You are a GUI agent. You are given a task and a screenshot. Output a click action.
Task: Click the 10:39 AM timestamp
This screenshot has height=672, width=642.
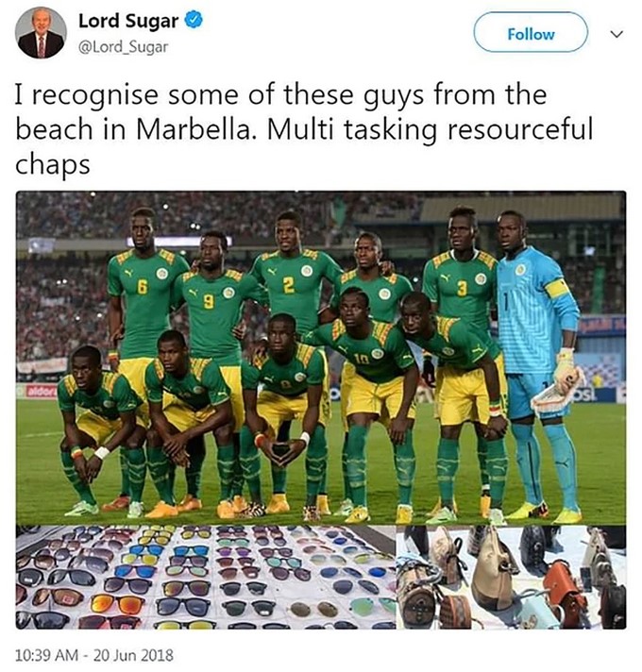(53, 654)
